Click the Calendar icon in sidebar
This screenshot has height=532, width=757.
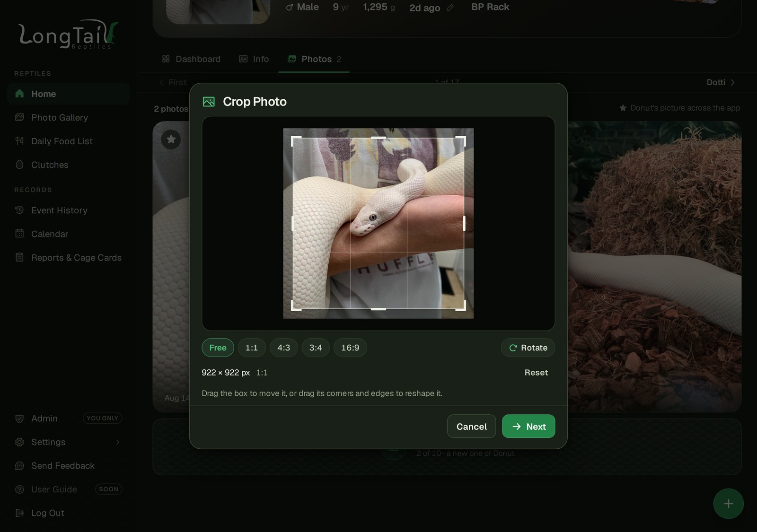point(19,234)
